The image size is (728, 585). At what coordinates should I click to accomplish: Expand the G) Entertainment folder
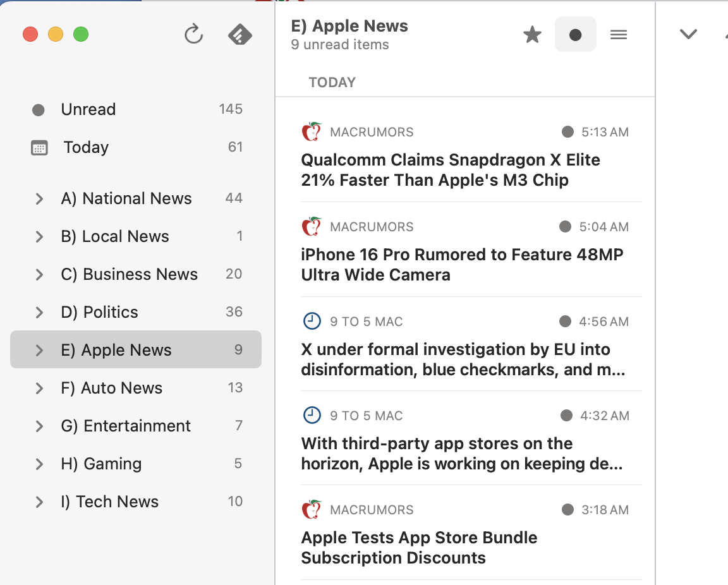coord(39,426)
